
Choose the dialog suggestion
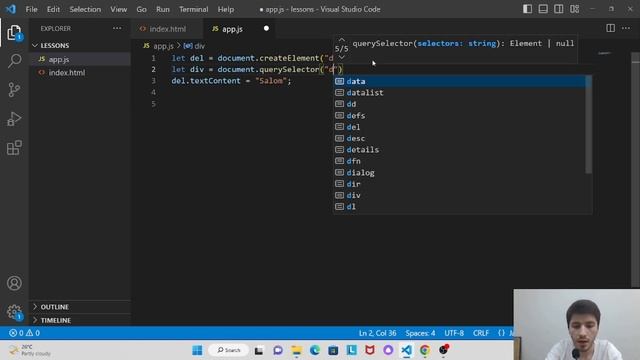(460, 173)
